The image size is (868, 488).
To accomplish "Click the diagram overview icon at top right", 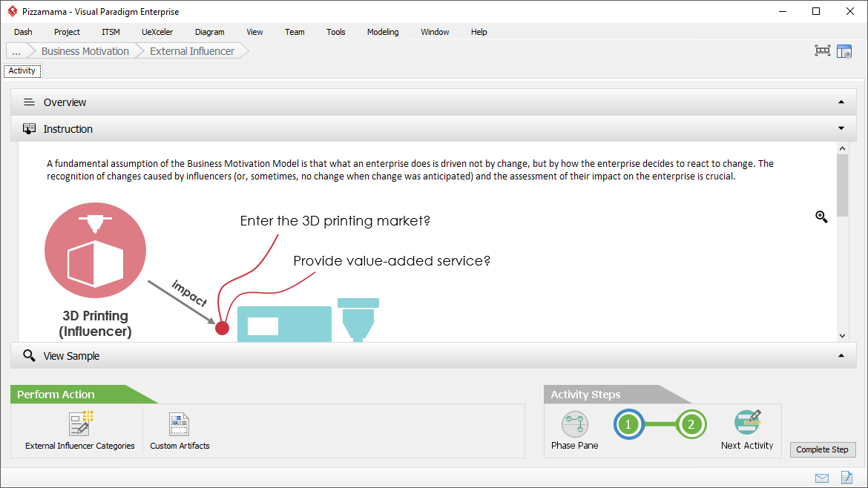I will tap(822, 51).
